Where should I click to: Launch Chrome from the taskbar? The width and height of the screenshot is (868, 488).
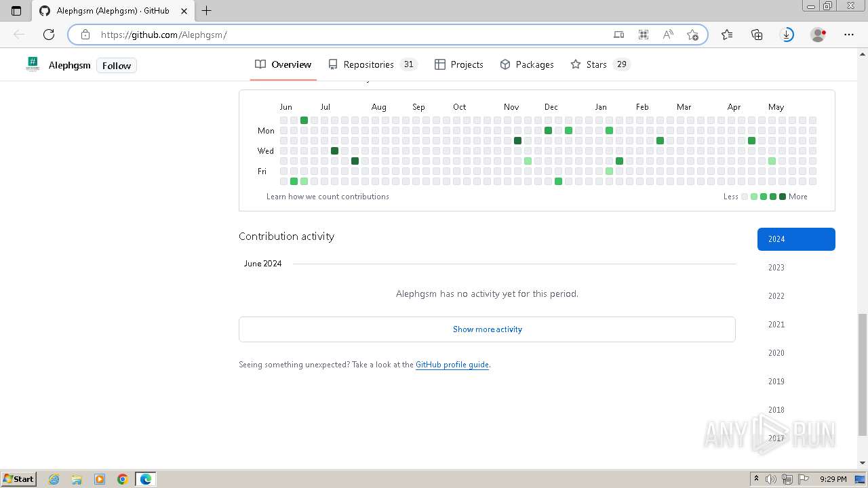click(x=123, y=479)
